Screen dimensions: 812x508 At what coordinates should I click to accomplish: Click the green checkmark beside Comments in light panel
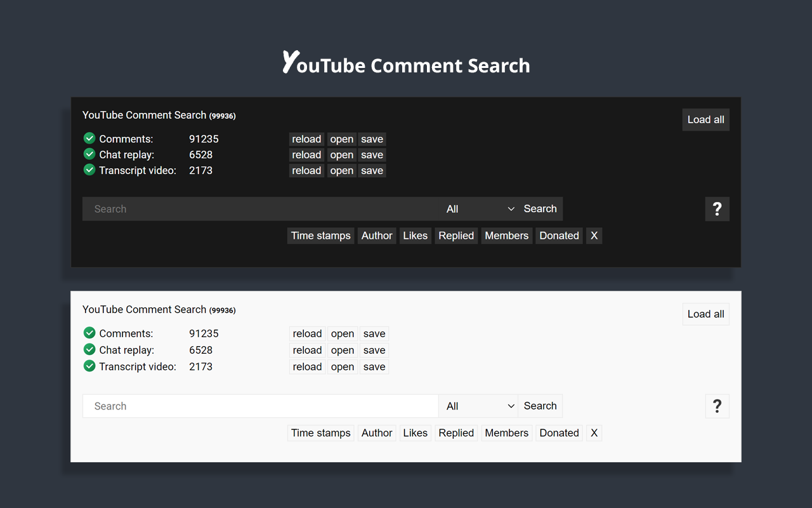89,332
